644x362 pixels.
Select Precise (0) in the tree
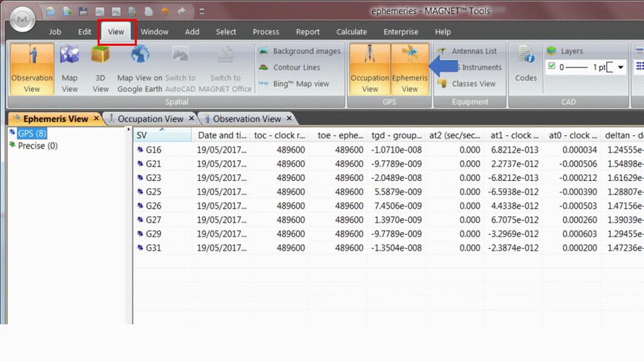pos(38,146)
